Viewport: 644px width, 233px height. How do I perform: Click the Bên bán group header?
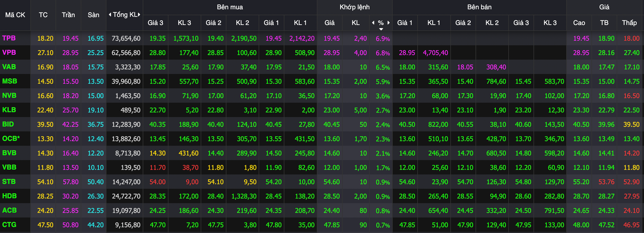point(480,7)
